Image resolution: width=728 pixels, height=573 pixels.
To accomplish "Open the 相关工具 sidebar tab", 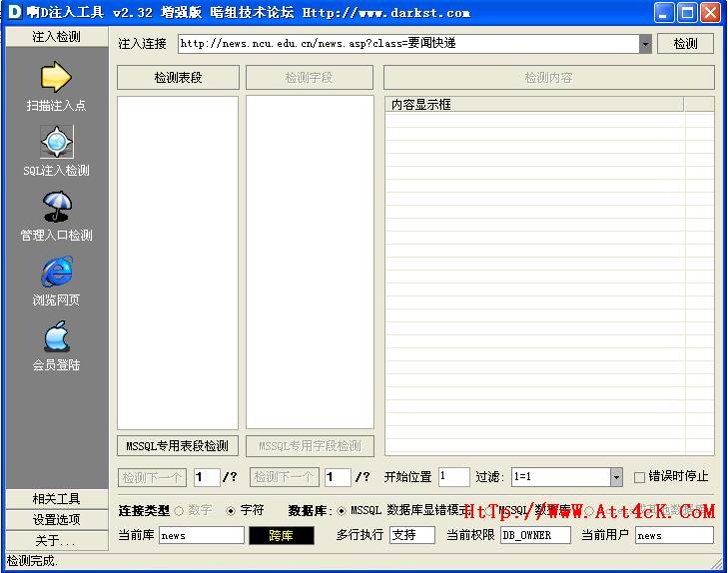I will [x=57, y=499].
